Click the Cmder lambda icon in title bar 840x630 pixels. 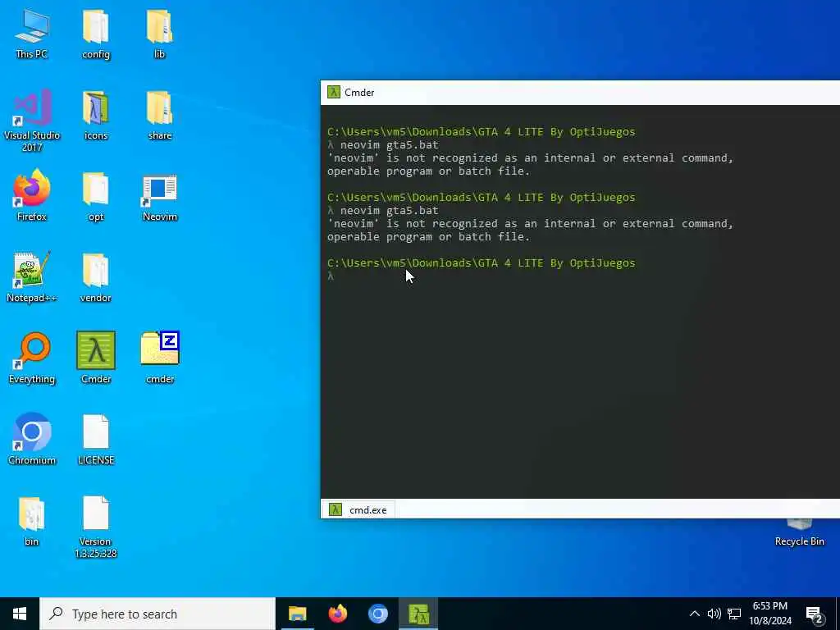tap(334, 92)
